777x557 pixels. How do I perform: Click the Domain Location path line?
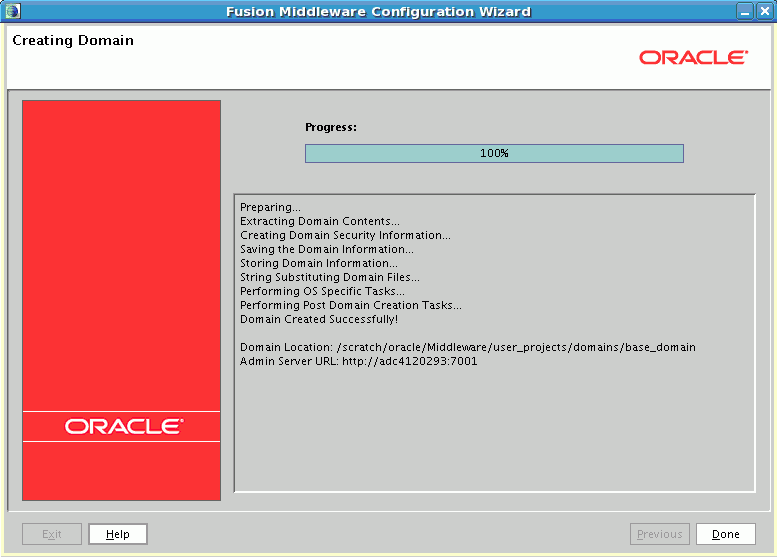click(x=468, y=347)
